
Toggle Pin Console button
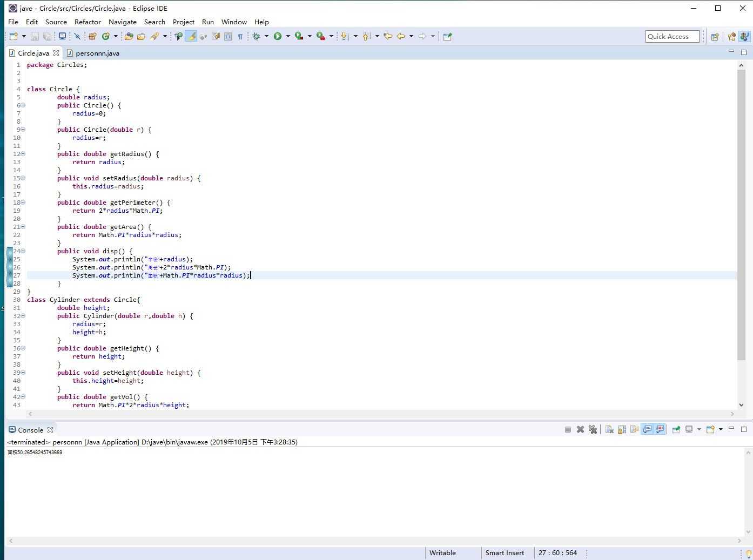[x=676, y=429]
